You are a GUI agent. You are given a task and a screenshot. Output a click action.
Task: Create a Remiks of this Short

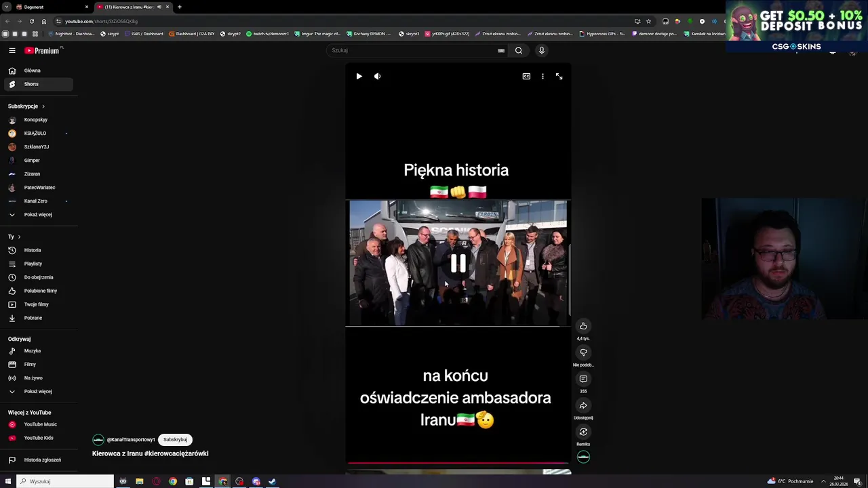583,432
